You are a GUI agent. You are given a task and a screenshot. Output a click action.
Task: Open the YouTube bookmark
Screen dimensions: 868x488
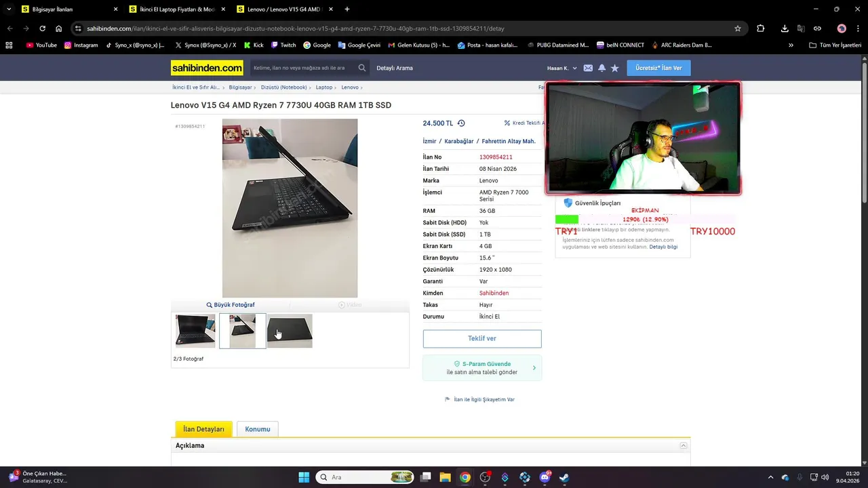click(x=41, y=45)
